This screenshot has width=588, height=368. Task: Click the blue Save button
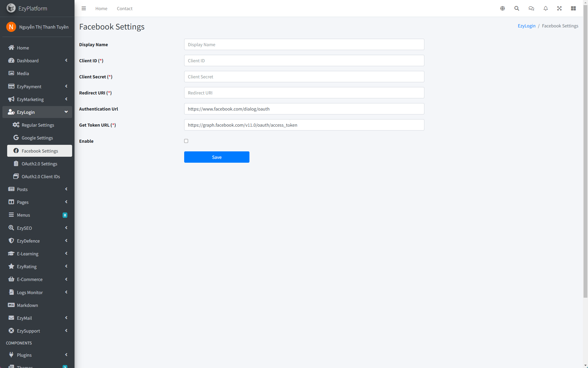(x=217, y=157)
